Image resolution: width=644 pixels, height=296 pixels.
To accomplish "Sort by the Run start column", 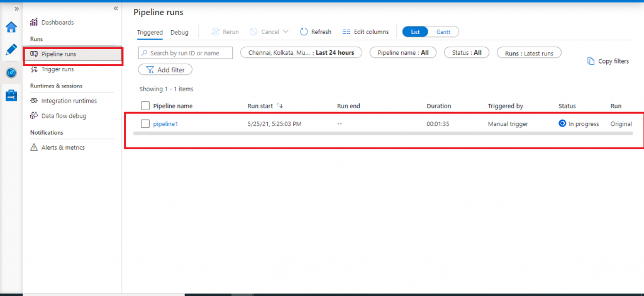I will pyautogui.click(x=265, y=106).
